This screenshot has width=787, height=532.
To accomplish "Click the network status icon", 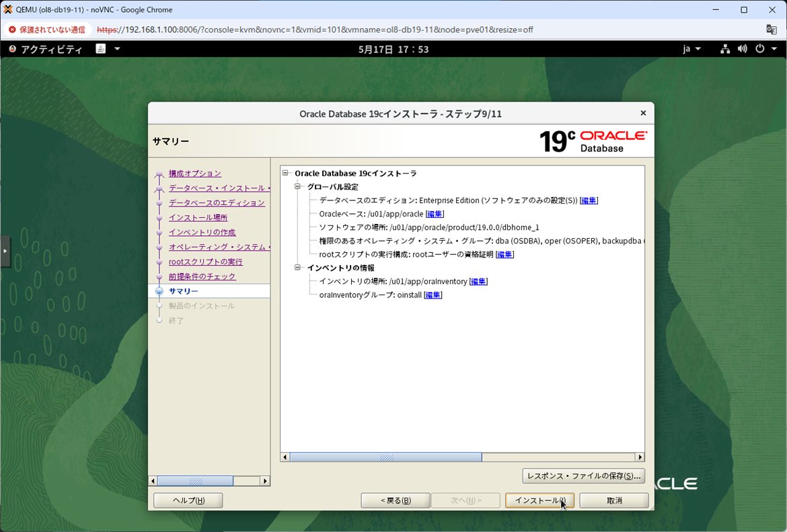I will point(724,48).
